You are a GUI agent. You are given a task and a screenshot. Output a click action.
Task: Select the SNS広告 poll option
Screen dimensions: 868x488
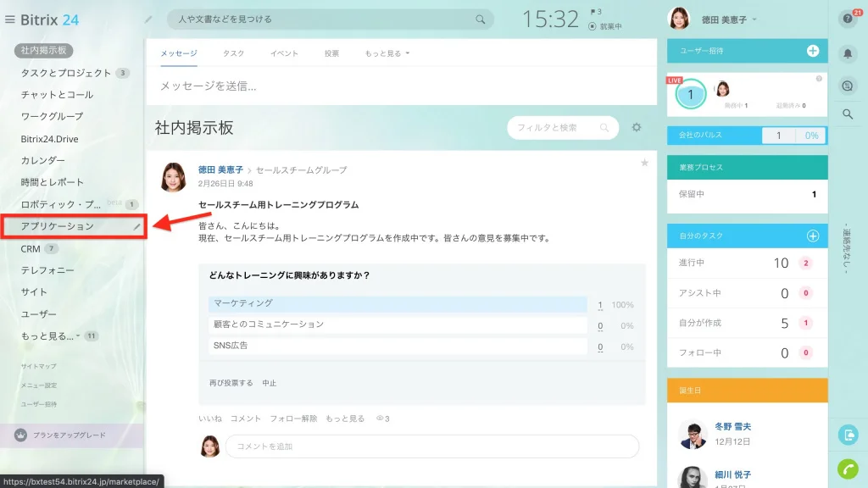tap(398, 346)
